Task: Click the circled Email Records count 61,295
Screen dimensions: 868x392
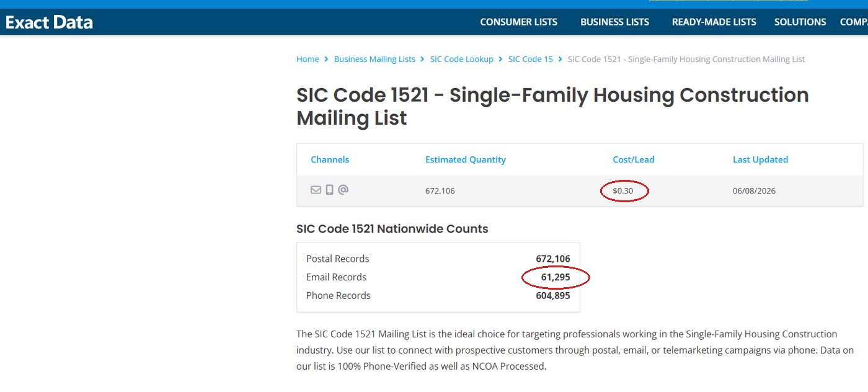Action: [556, 277]
